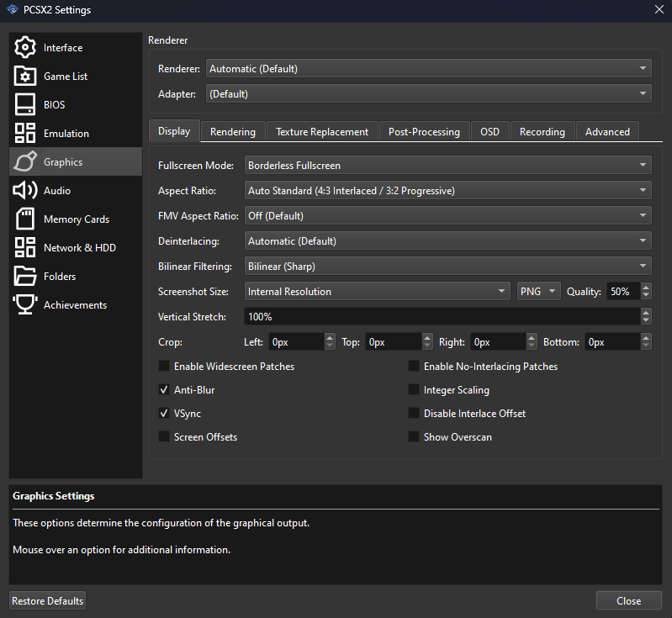Image resolution: width=672 pixels, height=618 pixels.
Task: Decrease Crop Right value
Action: pyautogui.click(x=532, y=346)
